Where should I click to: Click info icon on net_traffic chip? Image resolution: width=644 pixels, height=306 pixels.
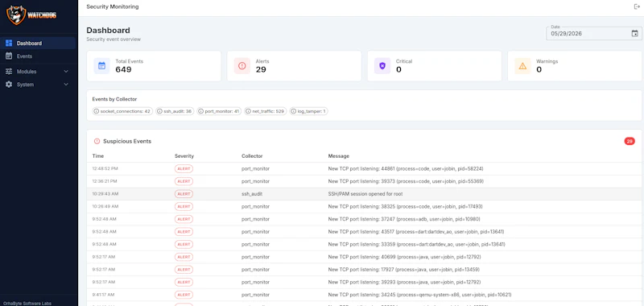pos(249,111)
